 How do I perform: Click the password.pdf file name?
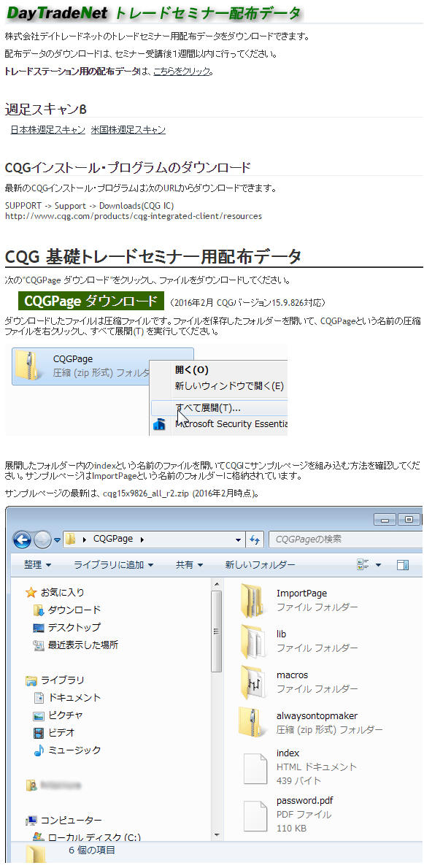pyautogui.click(x=305, y=800)
